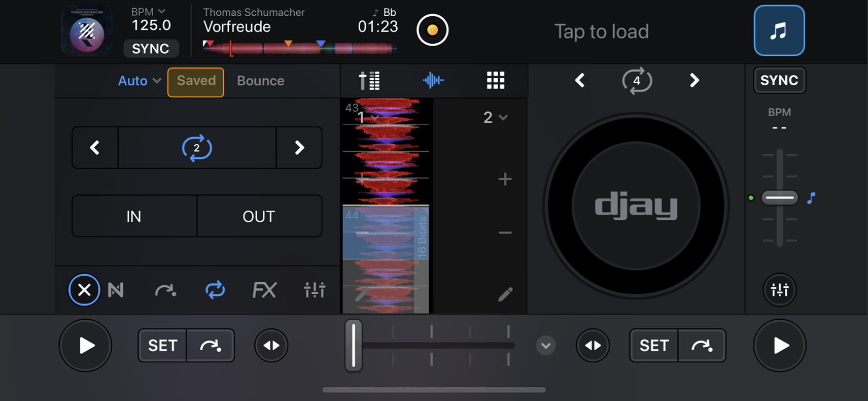Screen dimensions: 868x401
Task: Toggle the 2-beat auto loop
Action: tap(197, 148)
